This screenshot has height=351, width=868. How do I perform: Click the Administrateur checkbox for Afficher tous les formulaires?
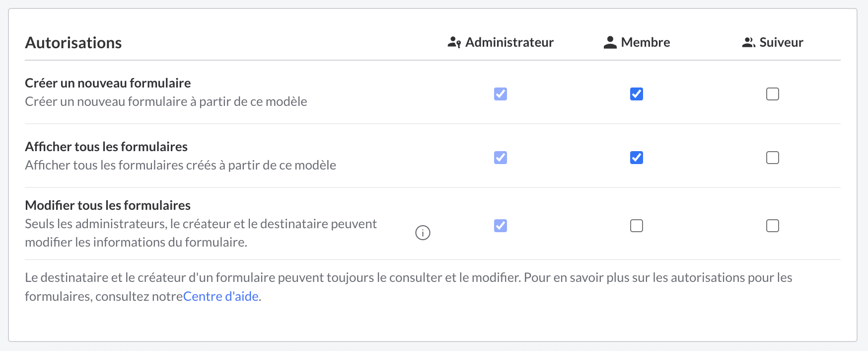[501, 157]
